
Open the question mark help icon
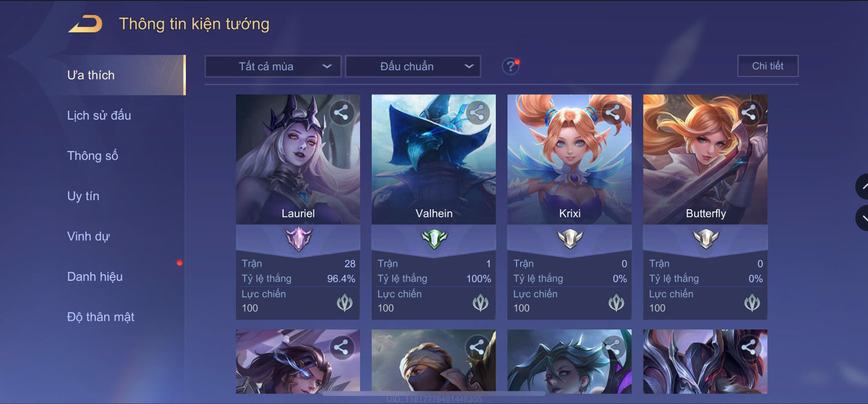pos(510,66)
